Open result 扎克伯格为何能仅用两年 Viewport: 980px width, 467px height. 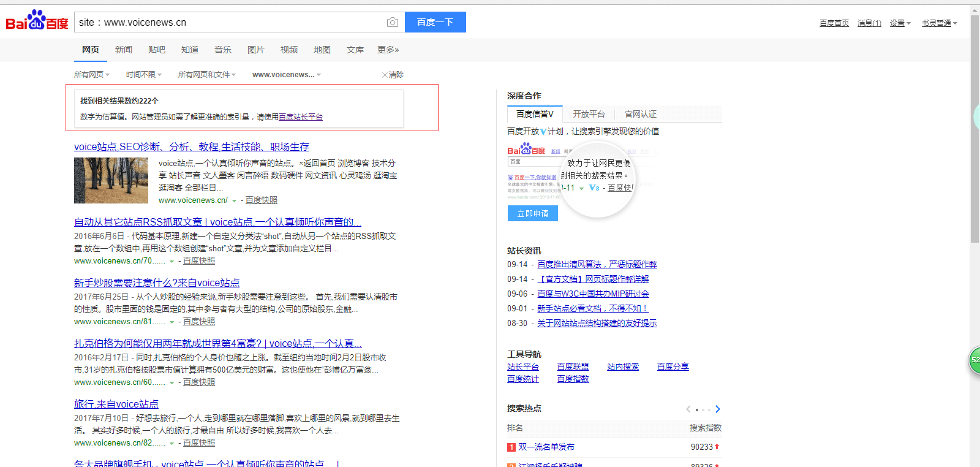pyautogui.click(x=218, y=344)
